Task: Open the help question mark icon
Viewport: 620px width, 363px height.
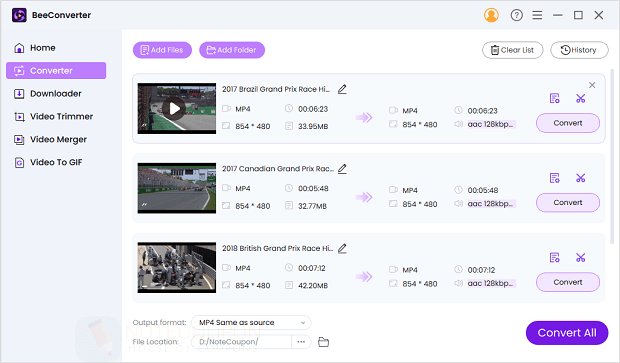Action: (516, 15)
